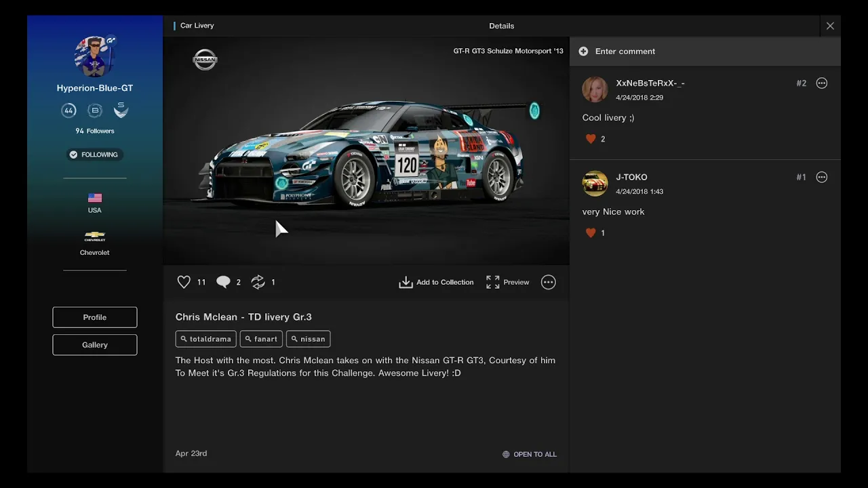
Task: Add livery to Collection
Action: [x=437, y=282]
